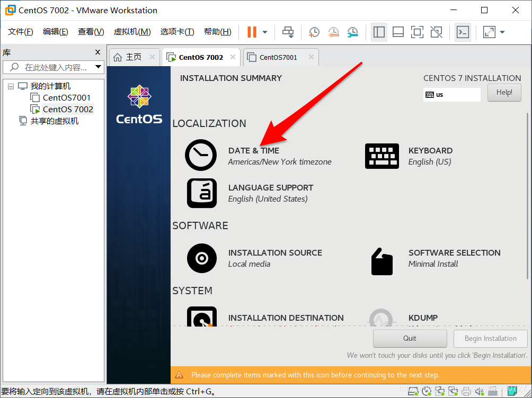532x398 pixels.
Task: Take a snapshot of this virtual machine
Action: (x=314, y=32)
